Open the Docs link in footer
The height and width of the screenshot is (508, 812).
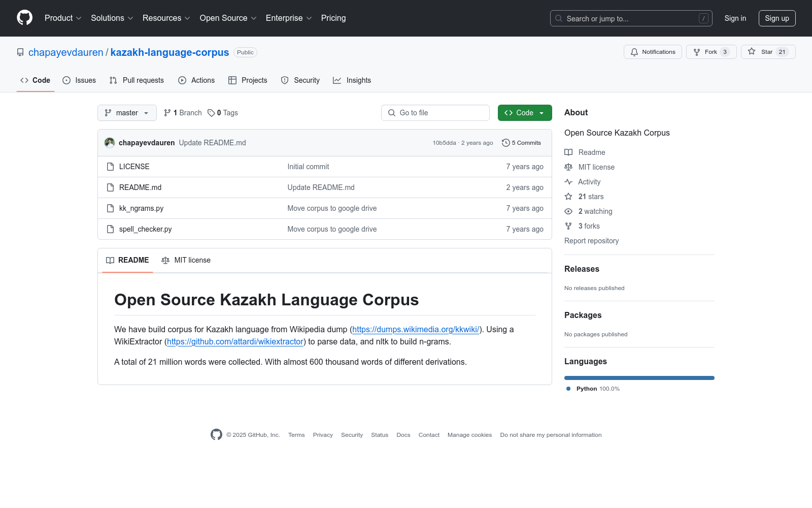403,435
